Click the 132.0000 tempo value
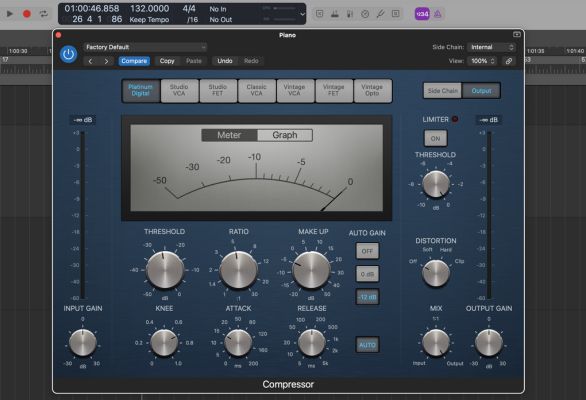The width and height of the screenshot is (586, 400). pos(149,8)
